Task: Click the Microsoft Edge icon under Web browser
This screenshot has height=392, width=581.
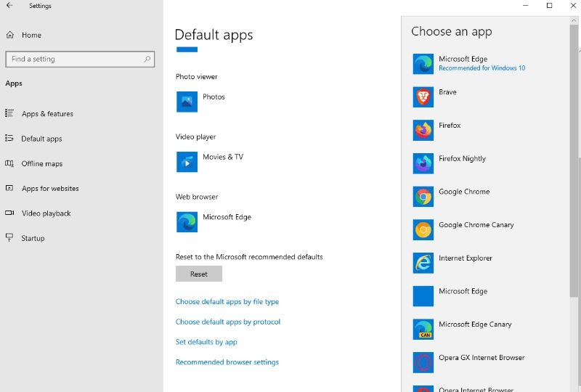Action: click(187, 221)
